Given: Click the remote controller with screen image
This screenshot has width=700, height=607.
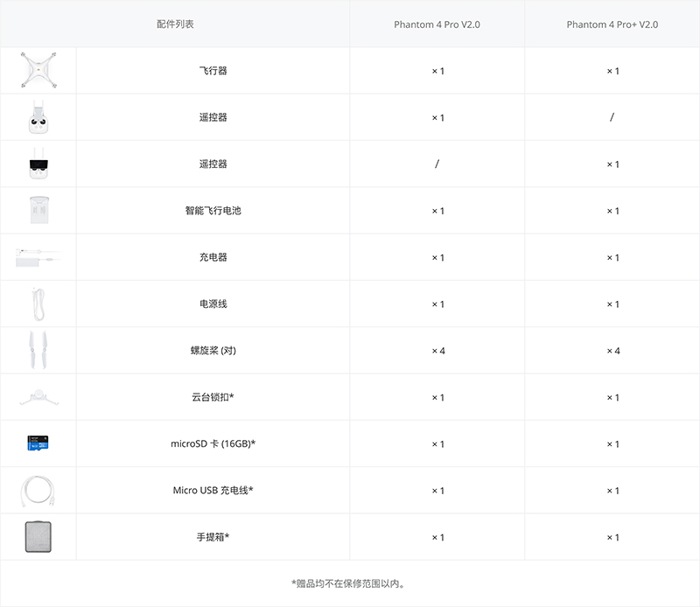Looking at the screenshot, I should point(38,164).
